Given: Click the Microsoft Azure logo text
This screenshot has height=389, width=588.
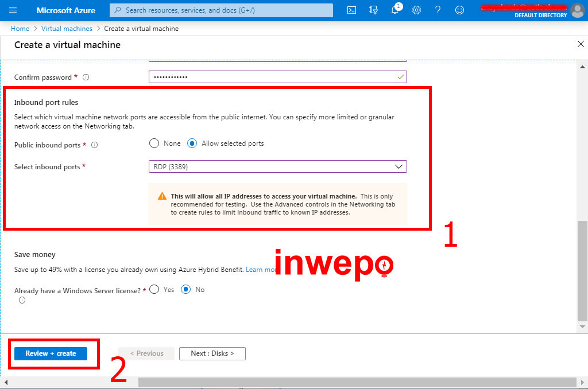Looking at the screenshot, I should [66, 10].
